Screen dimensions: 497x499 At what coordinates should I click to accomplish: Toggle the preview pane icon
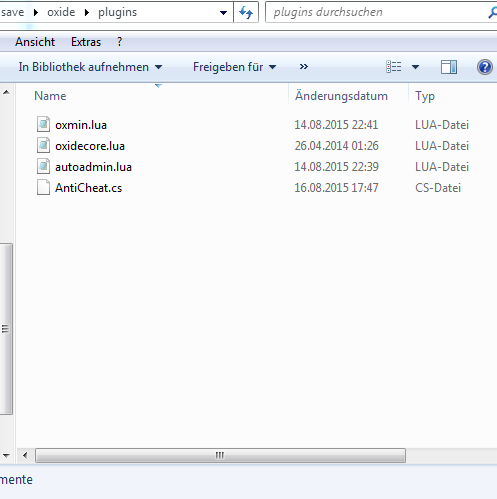click(449, 67)
